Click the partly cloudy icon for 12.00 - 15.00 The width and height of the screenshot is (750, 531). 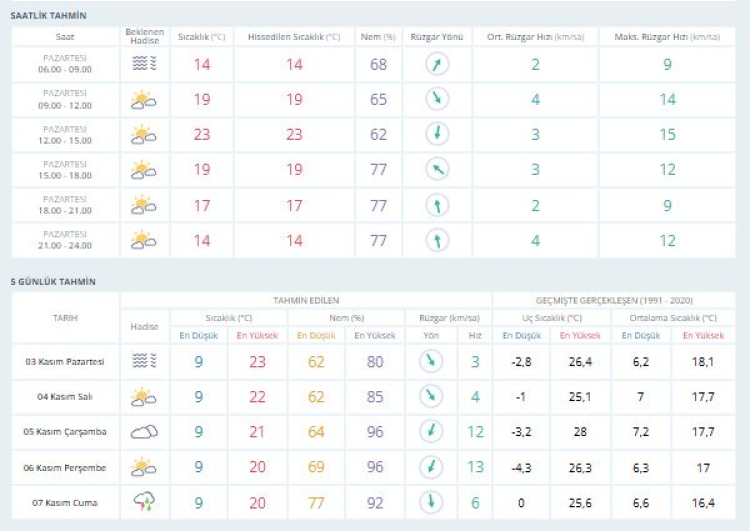144,134
